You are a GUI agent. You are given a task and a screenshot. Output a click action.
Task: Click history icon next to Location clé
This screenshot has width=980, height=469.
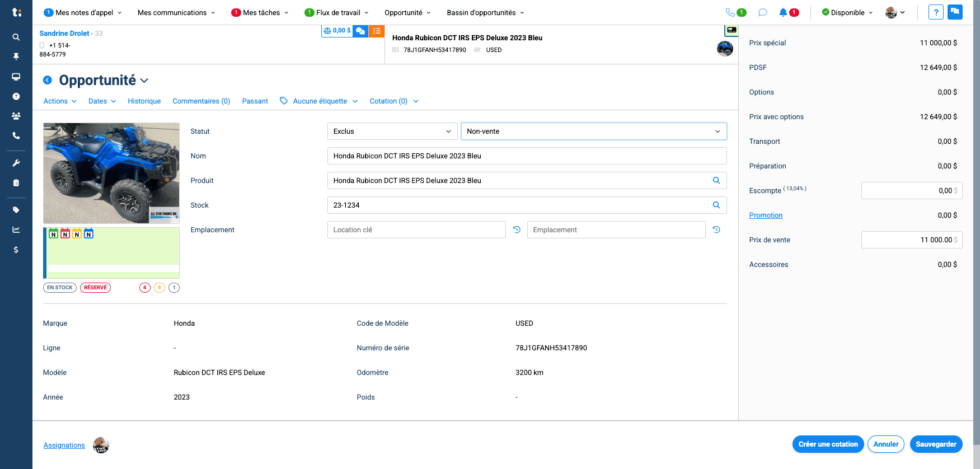pos(517,229)
